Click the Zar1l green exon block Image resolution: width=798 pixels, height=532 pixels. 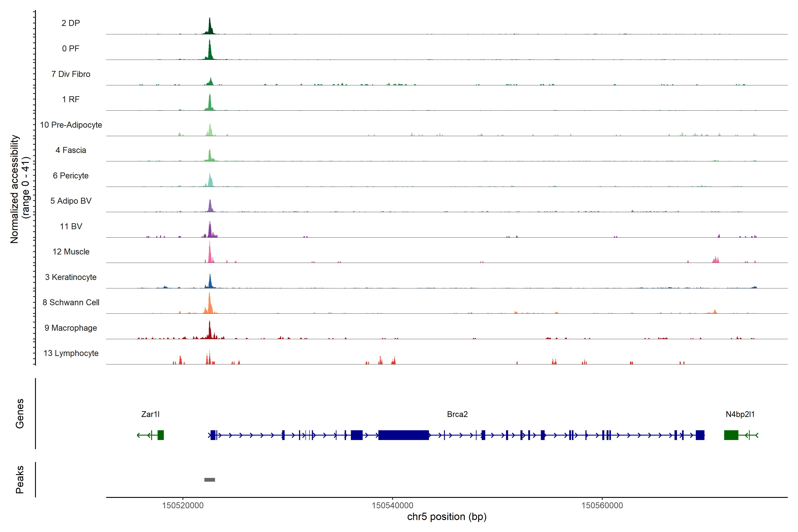click(160, 435)
